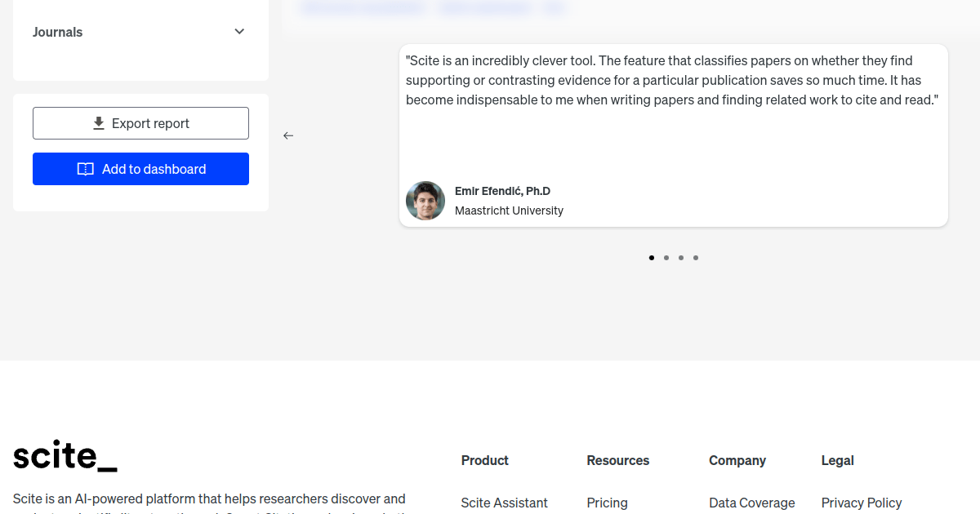Image resolution: width=980 pixels, height=514 pixels.
Task: Click the testimonial quote card
Action: click(674, 135)
